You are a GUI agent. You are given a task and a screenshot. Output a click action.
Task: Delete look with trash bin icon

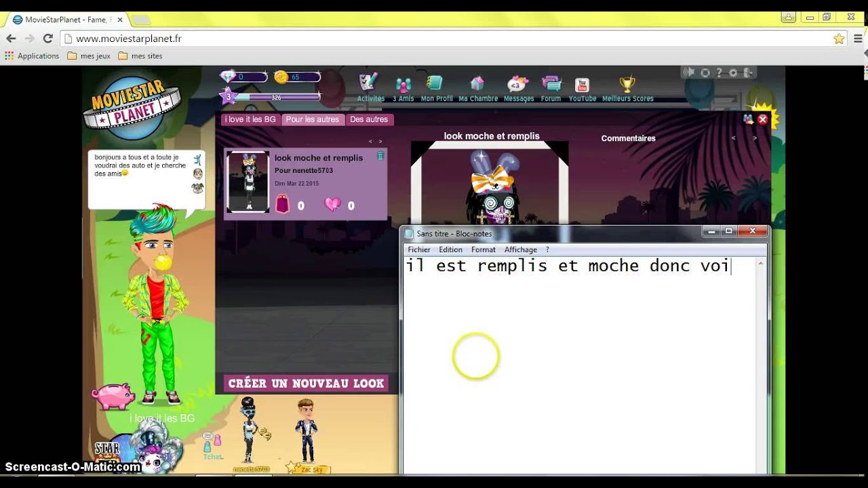[x=380, y=156]
